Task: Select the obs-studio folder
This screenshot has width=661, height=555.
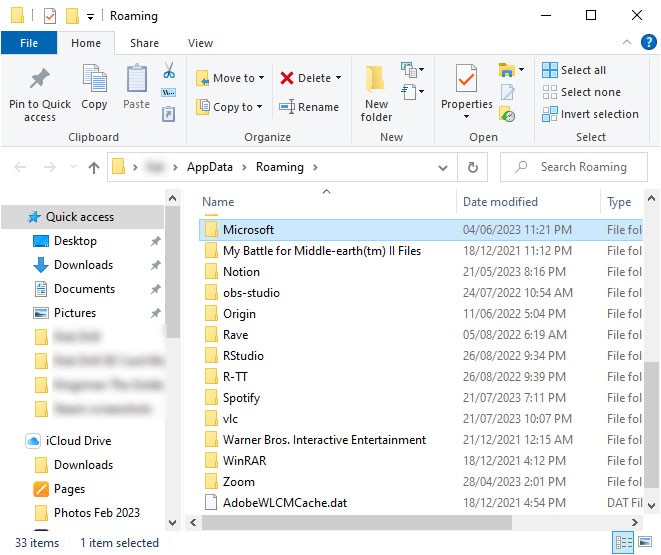Action: [x=251, y=293]
